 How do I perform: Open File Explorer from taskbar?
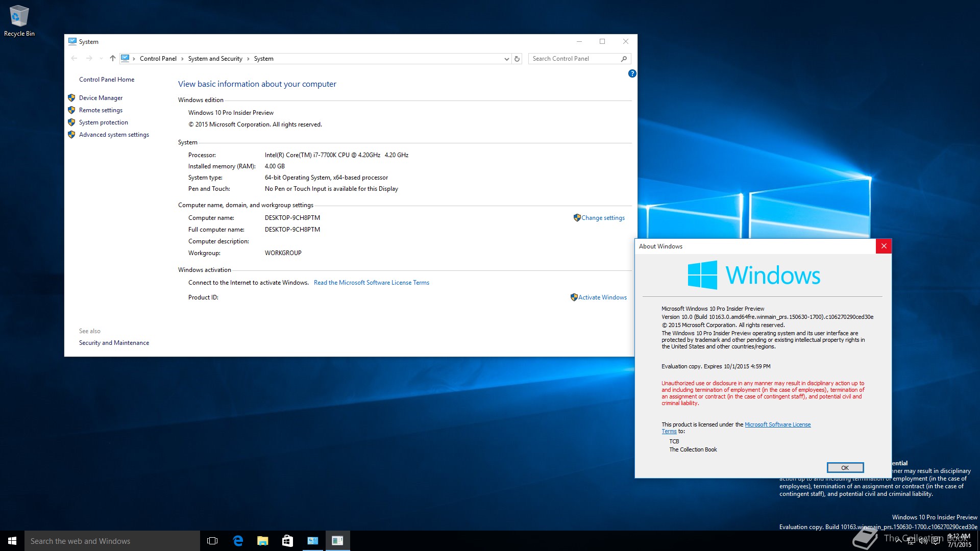(x=263, y=541)
